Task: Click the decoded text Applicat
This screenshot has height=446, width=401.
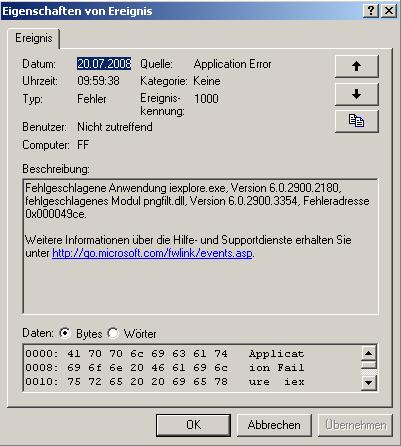Action: [276, 354]
